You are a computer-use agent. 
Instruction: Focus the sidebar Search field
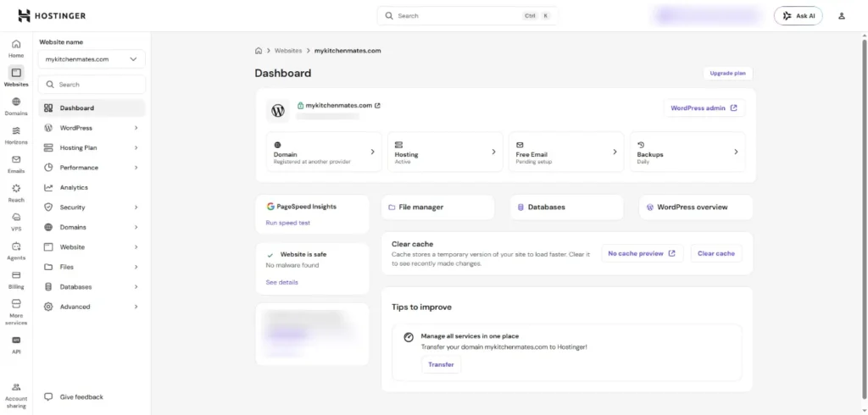point(92,85)
